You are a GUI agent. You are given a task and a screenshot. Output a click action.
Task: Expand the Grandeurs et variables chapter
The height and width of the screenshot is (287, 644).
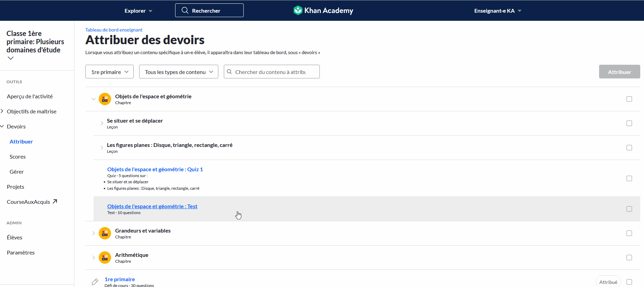coord(93,233)
